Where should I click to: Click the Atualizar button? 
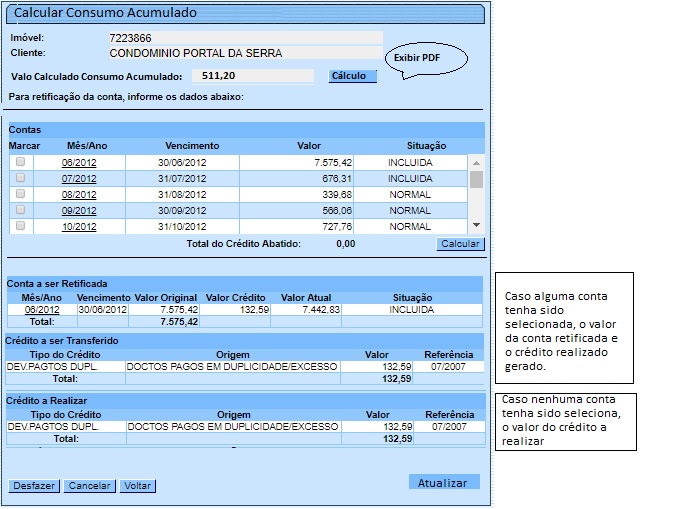point(443,483)
